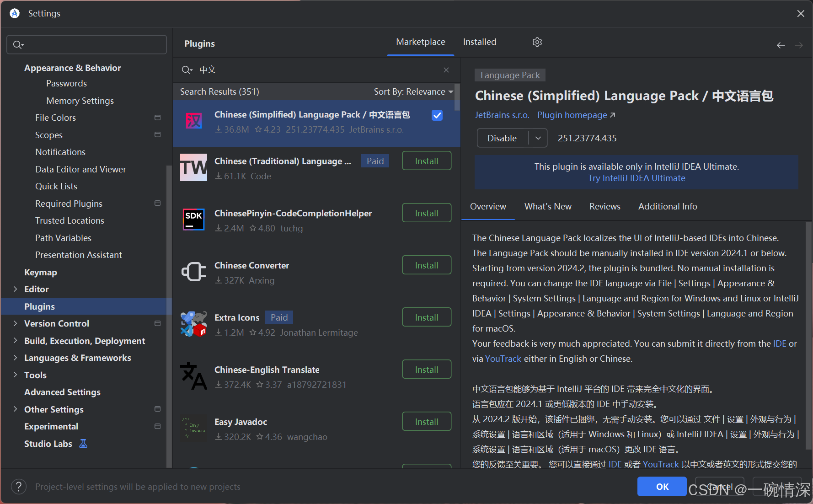Close the Settings dialog window
The width and height of the screenshot is (813, 504).
(x=801, y=14)
